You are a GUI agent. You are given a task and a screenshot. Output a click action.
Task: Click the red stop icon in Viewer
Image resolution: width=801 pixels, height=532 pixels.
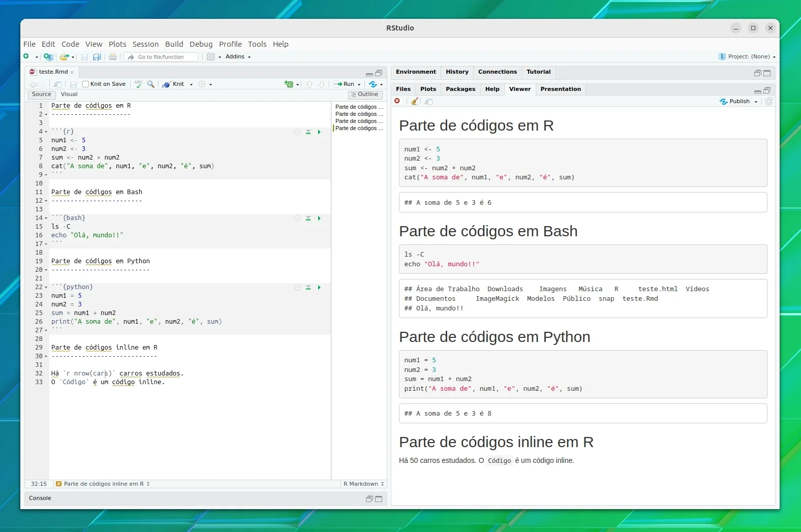click(x=397, y=101)
